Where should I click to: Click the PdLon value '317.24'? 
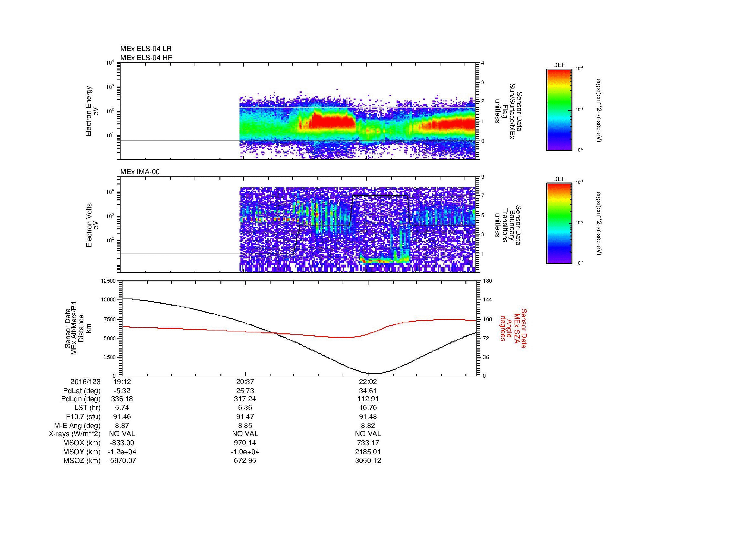coord(245,399)
